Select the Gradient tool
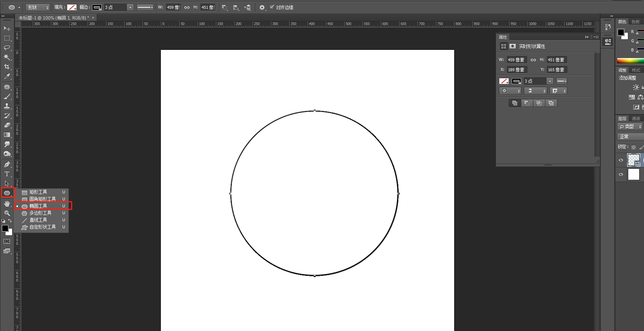This screenshot has height=331, width=644. click(7, 135)
